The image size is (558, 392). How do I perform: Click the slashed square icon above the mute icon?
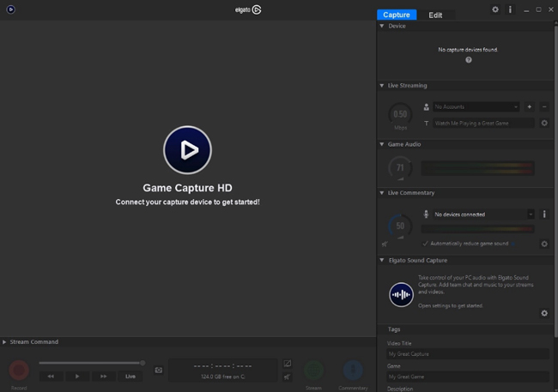[x=287, y=364]
